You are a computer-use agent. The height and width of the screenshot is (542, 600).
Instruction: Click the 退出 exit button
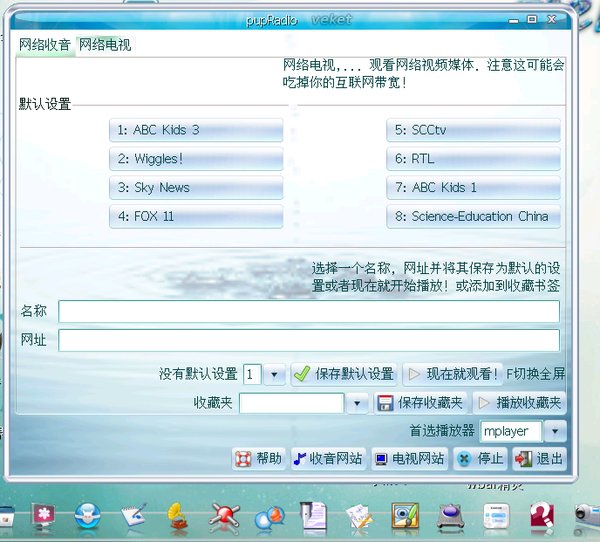point(539,459)
